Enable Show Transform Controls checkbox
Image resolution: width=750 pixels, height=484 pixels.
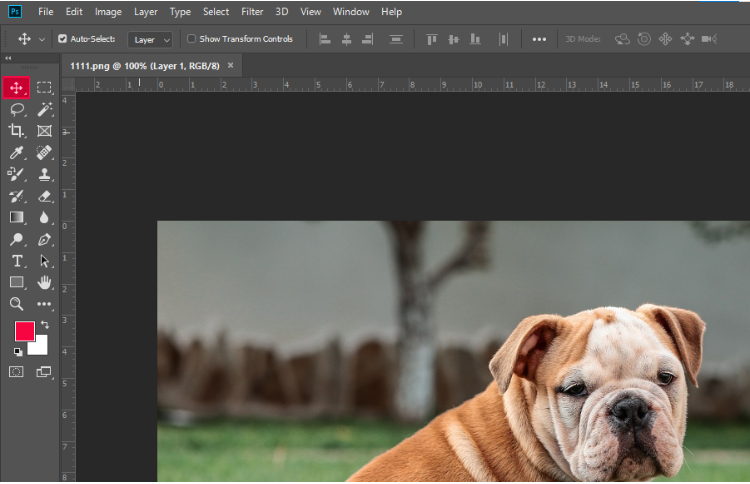pyautogui.click(x=192, y=39)
